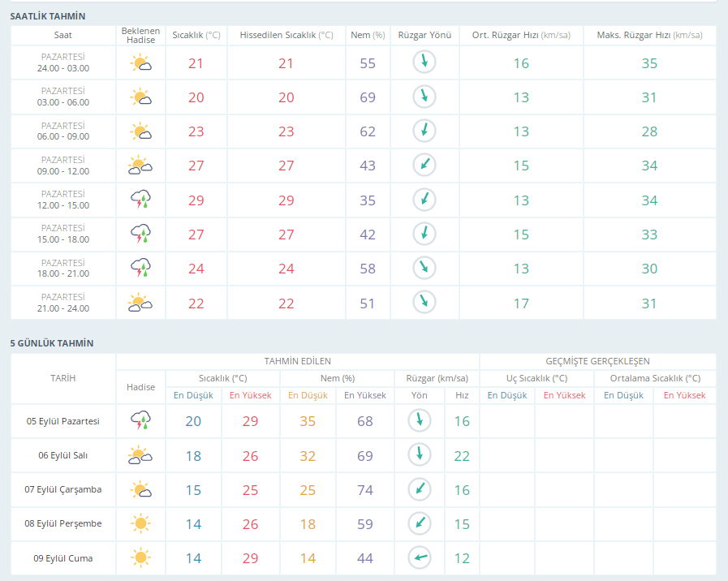Click the weather icon for Pazartesi 18.00 - 21.00
The image size is (728, 581).
click(x=140, y=268)
